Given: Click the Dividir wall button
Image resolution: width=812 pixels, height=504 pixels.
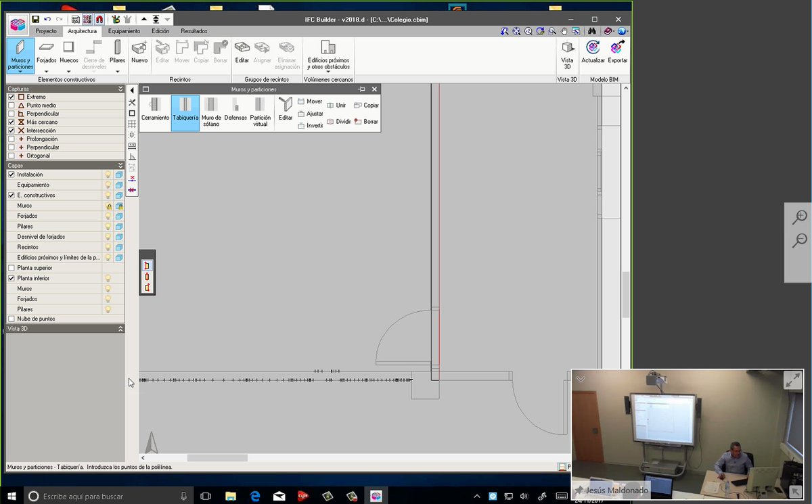Looking at the screenshot, I should pyautogui.click(x=338, y=122).
